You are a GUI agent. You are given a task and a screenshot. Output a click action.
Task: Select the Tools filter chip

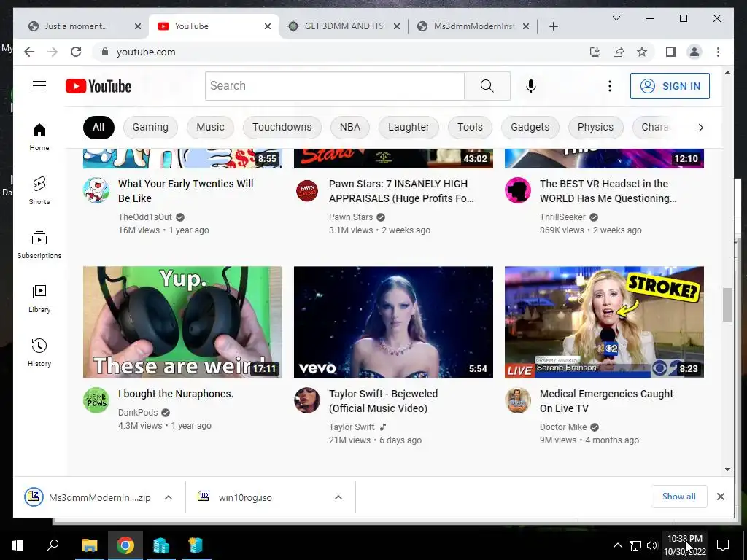470,127
